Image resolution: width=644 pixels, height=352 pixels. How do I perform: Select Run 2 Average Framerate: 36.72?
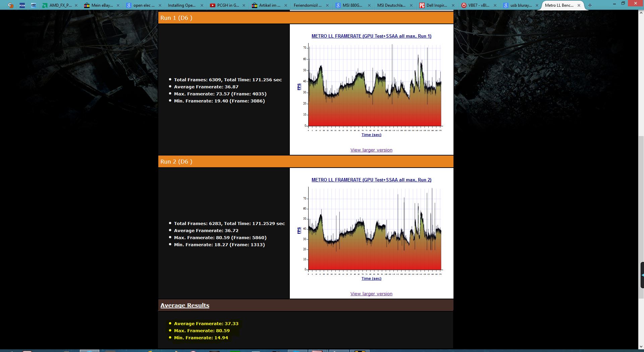pos(206,230)
